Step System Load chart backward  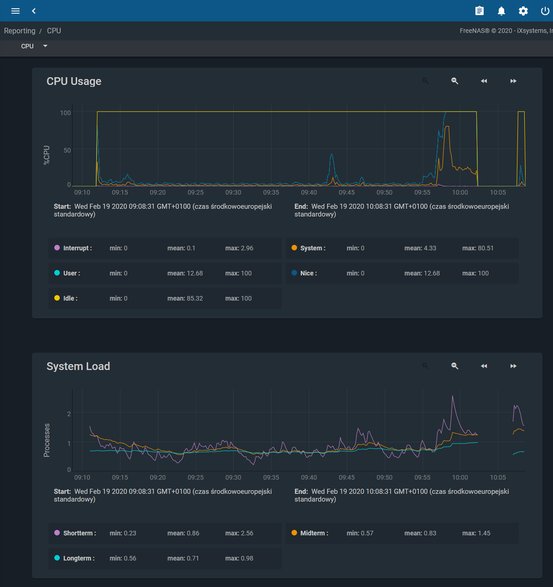484,366
